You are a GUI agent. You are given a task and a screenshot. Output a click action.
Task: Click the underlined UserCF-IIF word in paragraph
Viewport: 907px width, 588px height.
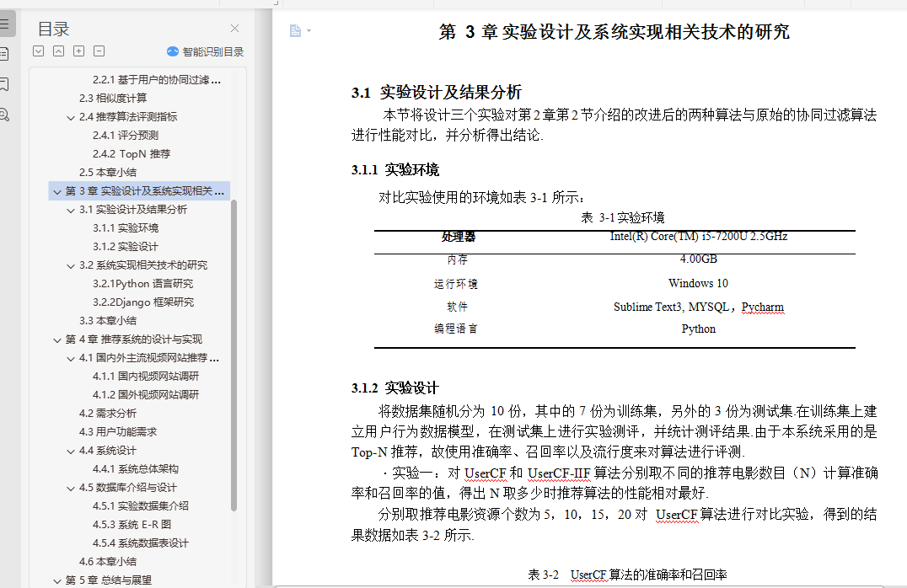[x=560, y=473]
